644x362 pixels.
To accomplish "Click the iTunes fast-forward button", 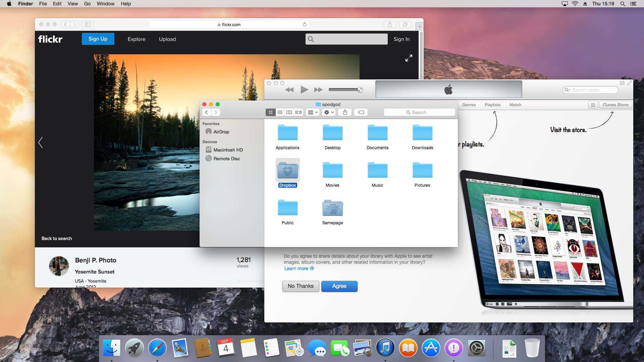I will click(318, 90).
